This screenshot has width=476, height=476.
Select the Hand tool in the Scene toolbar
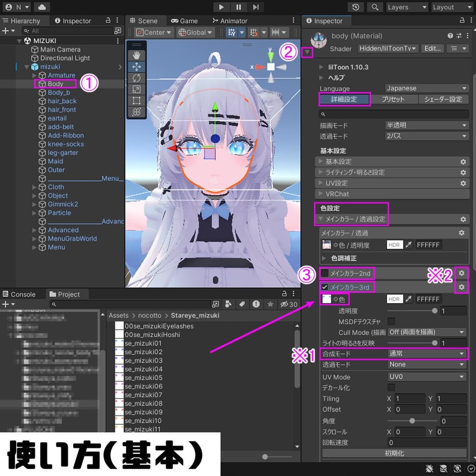(136, 55)
